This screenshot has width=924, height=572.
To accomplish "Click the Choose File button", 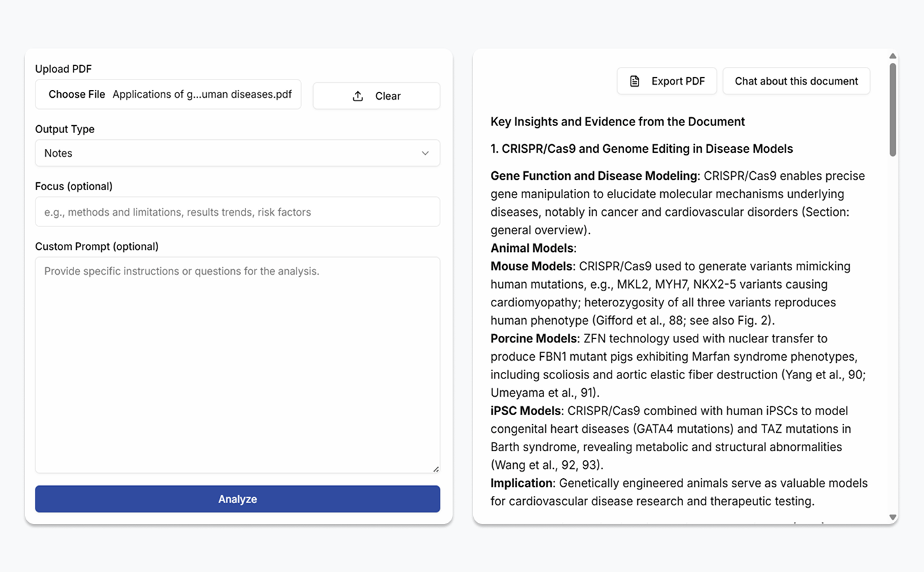I will tap(77, 94).
